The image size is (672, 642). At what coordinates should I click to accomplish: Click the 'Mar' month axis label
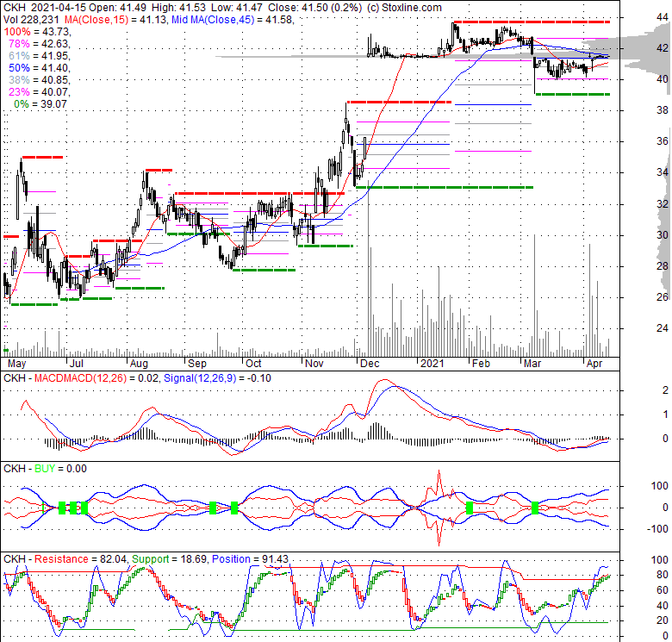pos(532,364)
